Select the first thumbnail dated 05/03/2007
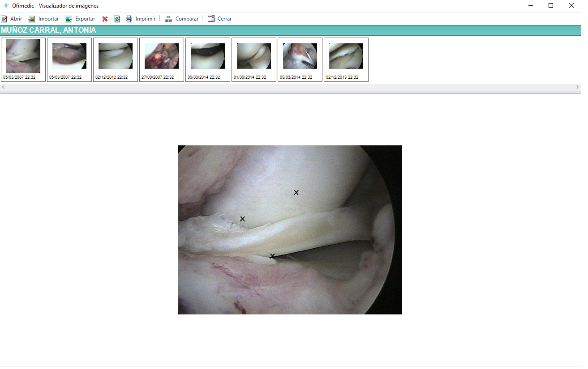Viewport: 588px width, 369px height. click(23, 56)
